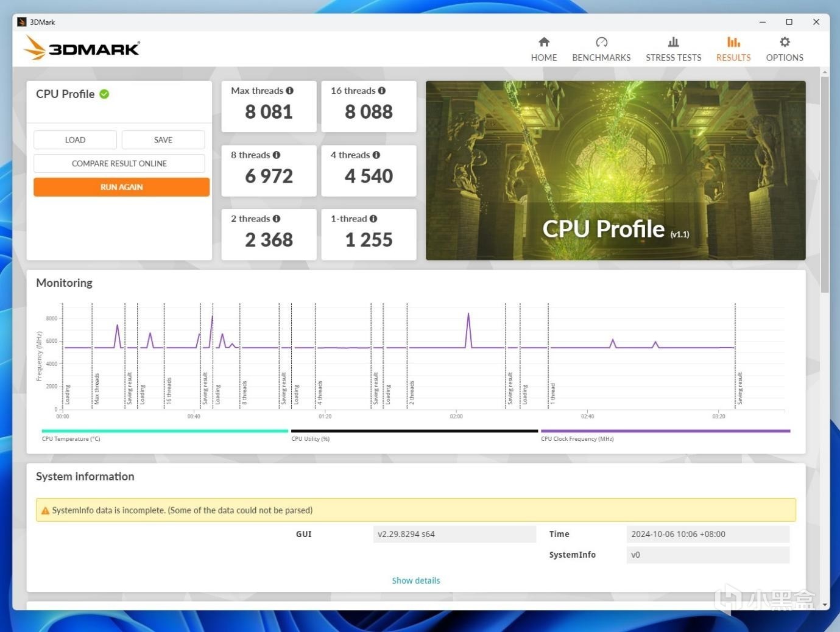Click the LOAD button
This screenshot has width=840, height=632.
point(75,139)
